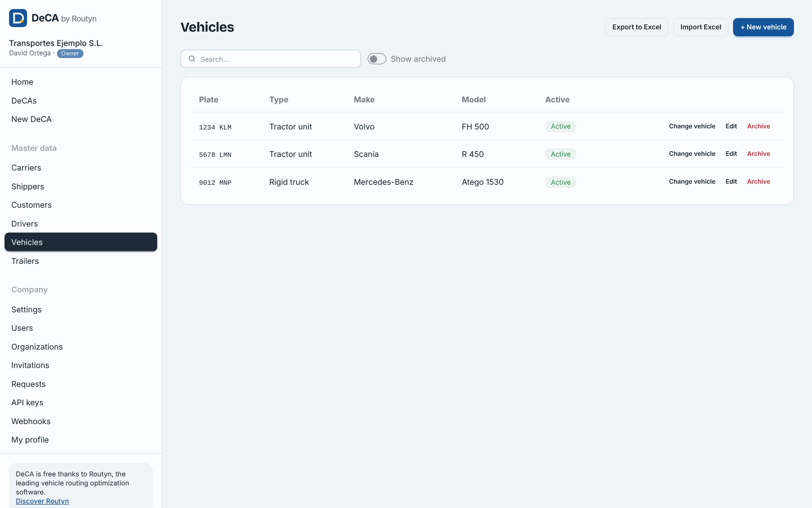Screen dimensions: 812x508
Task: Change vehicle for 5678 LMN
Action: tap(692, 154)
